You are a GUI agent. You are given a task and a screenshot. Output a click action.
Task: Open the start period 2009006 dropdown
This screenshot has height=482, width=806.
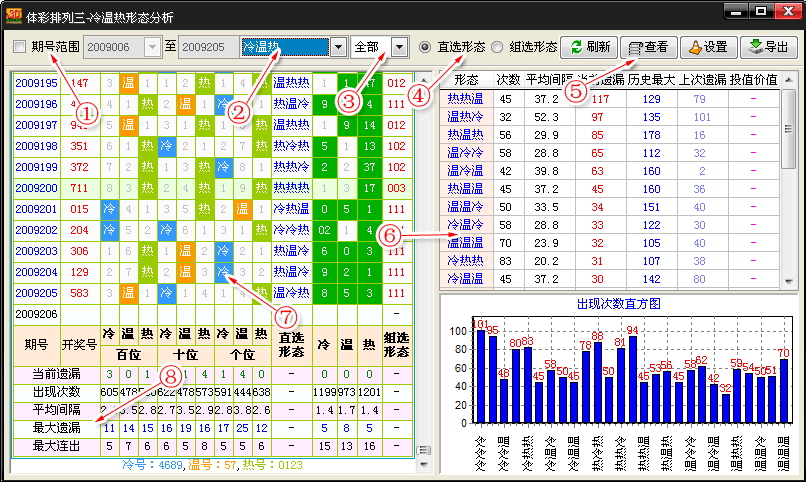coord(152,47)
